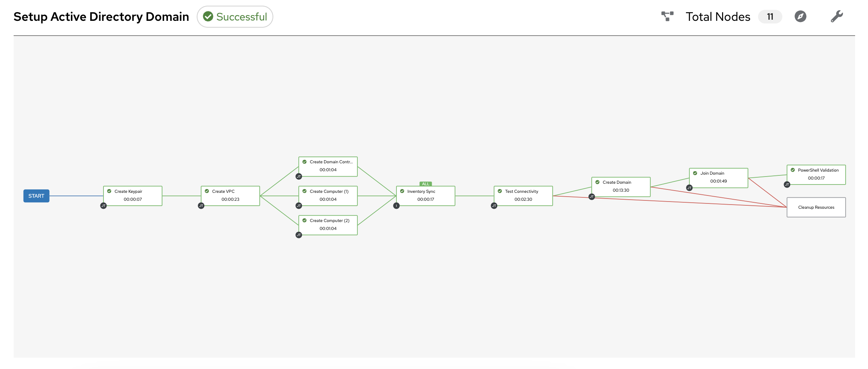Screen dimensions: 868x369
Task: Click success checkmark on Create VPC node
Action: point(207,191)
